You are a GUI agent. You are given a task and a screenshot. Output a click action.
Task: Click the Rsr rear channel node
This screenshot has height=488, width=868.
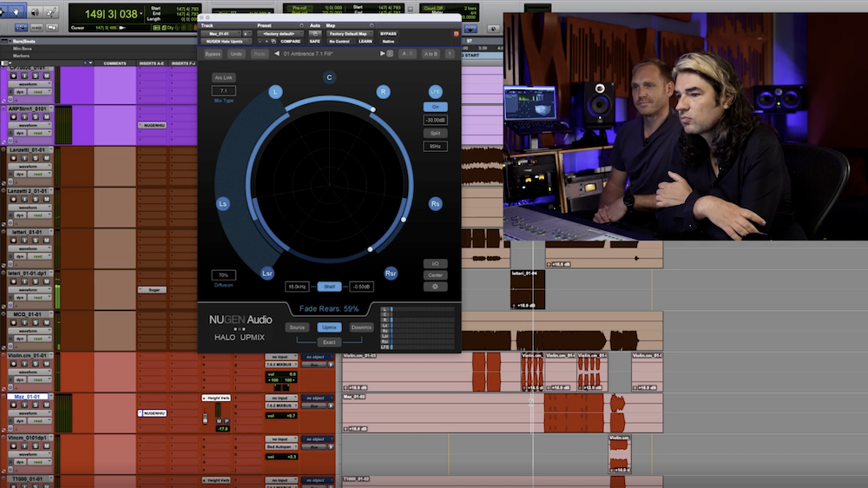tap(391, 273)
